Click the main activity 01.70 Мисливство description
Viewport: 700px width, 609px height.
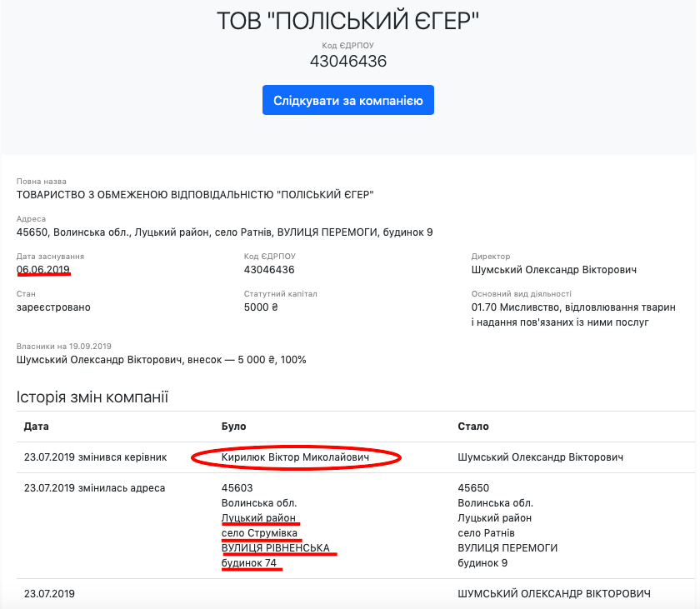click(x=572, y=315)
